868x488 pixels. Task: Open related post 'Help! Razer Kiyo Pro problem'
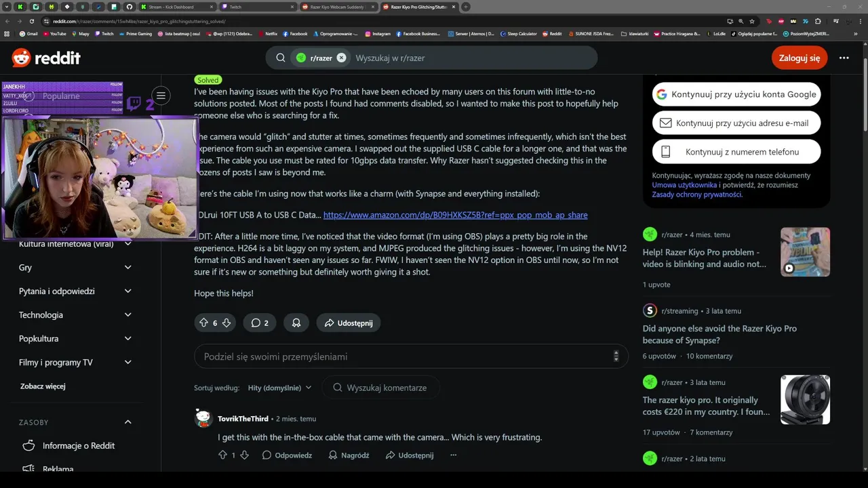click(x=705, y=258)
